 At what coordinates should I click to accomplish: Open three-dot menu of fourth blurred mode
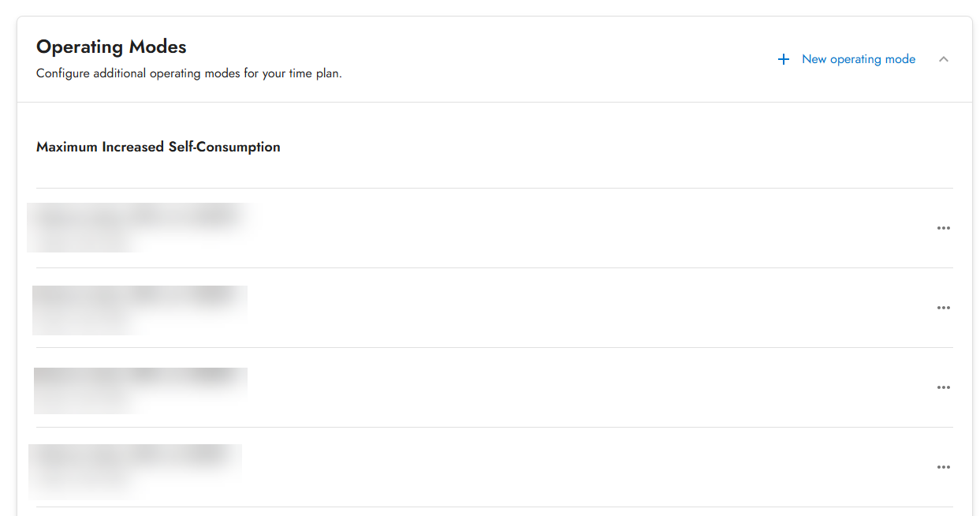point(943,467)
